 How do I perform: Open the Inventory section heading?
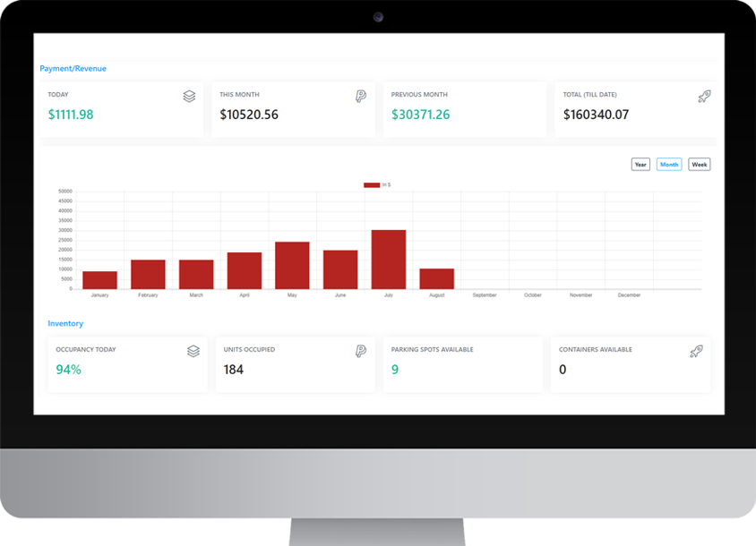click(65, 323)
